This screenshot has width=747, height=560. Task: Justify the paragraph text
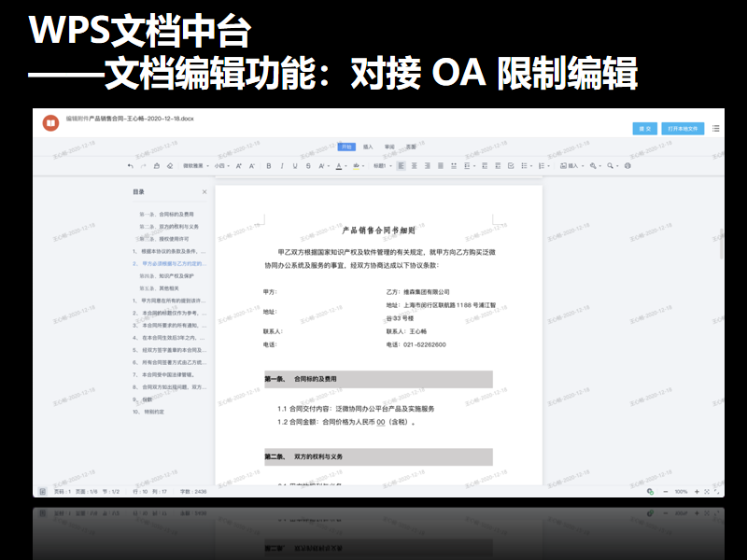tap(441, 166)
